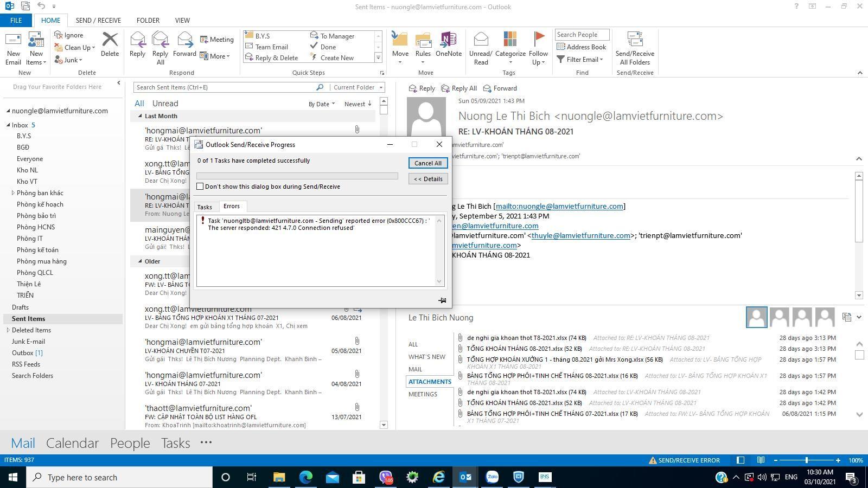Open the Filter Email dropdown

(580, 60)
